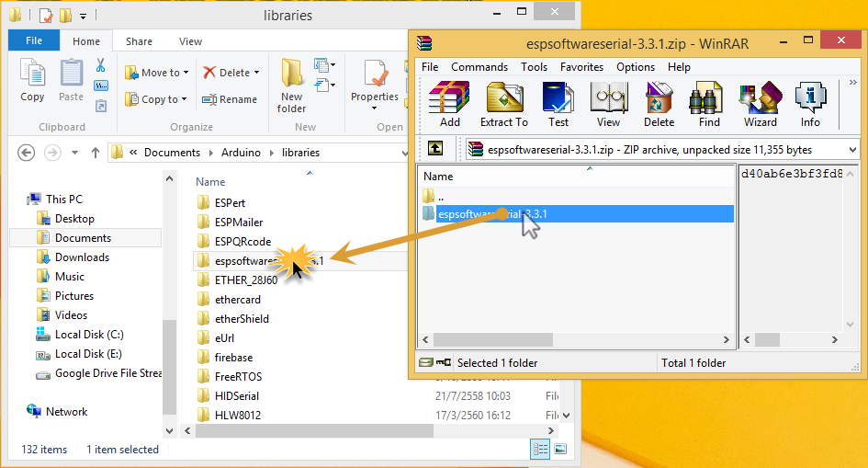The width and height of the screenshot is (868, 468).
Task: Run the Test archive tool in WinRAR
Action: point(558,104)
